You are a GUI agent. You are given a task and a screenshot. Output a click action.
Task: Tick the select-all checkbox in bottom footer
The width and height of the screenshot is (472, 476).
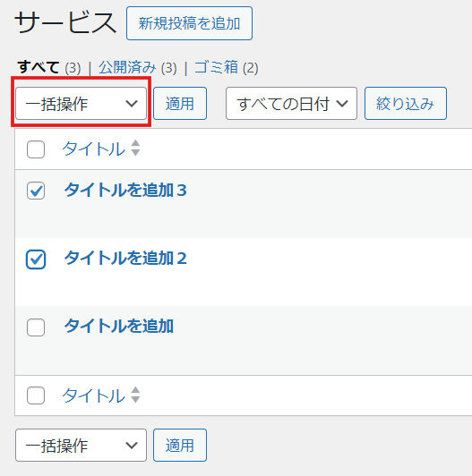36,395
